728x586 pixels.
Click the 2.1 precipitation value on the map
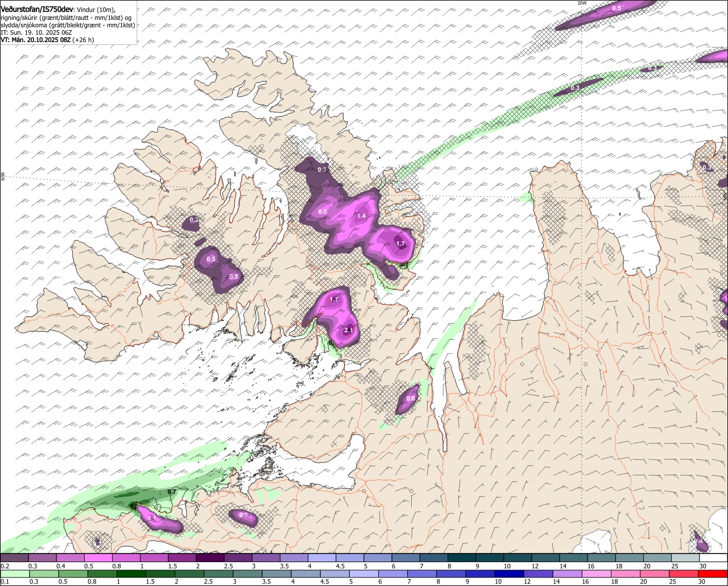click(x=349, y=331)
